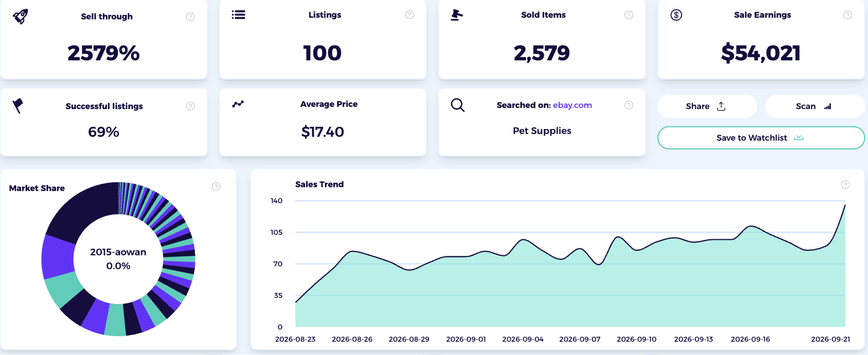Click the 2579% sell through value
Screen dimensions: 868x355
[x=104, y=53]
